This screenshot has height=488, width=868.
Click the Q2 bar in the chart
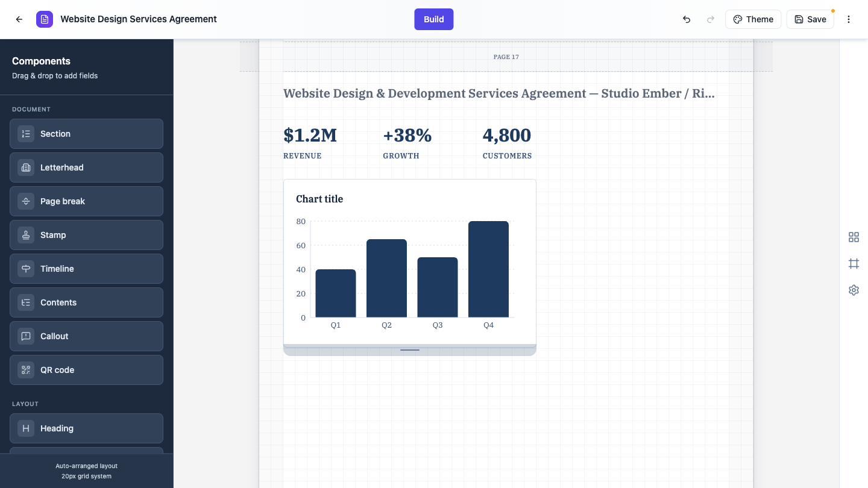386,278
